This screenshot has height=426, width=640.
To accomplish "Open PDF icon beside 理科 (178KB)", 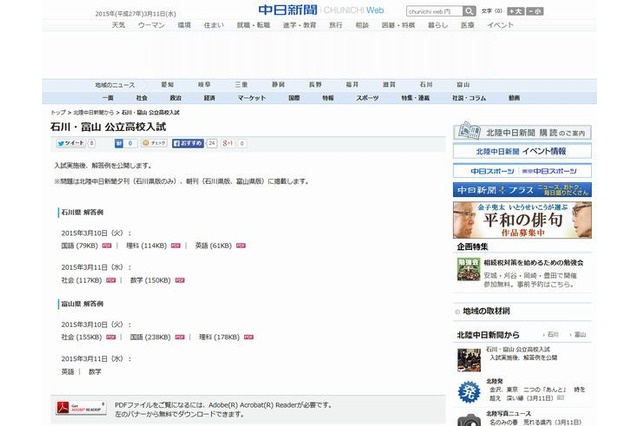I will click(249, 337).
